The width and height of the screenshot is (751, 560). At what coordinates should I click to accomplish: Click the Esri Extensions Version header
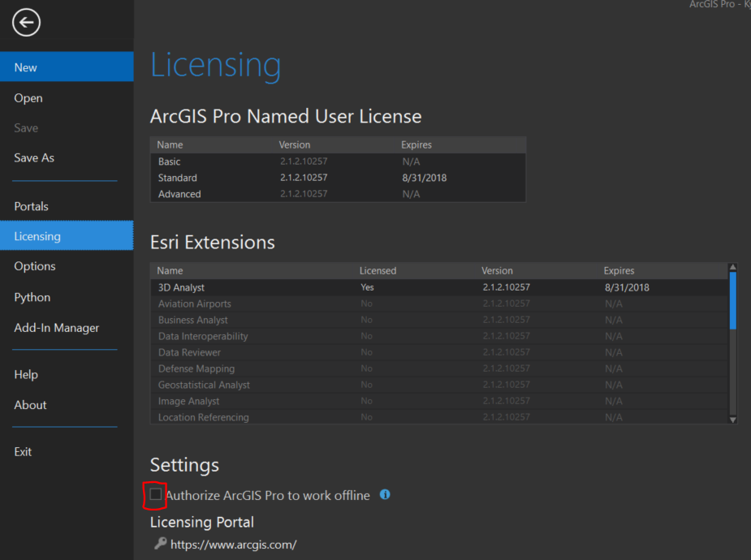pyautogui.click(x=497, y=270)
